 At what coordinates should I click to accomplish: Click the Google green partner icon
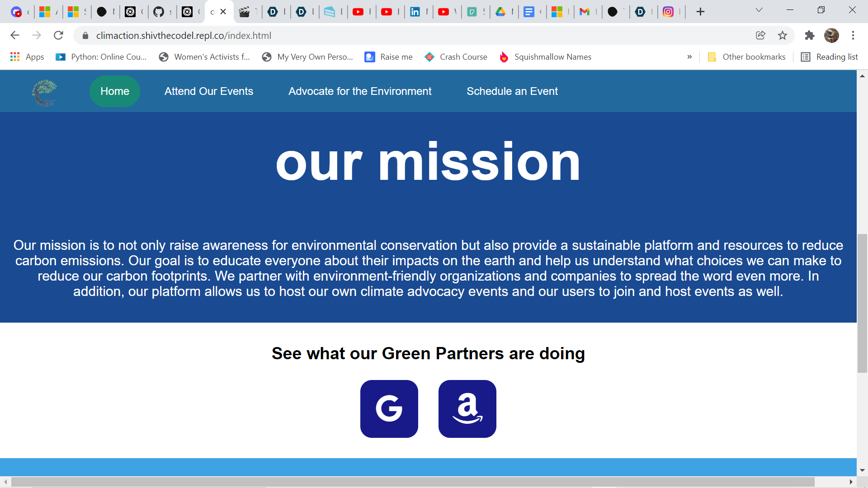(x=389, y=408)
